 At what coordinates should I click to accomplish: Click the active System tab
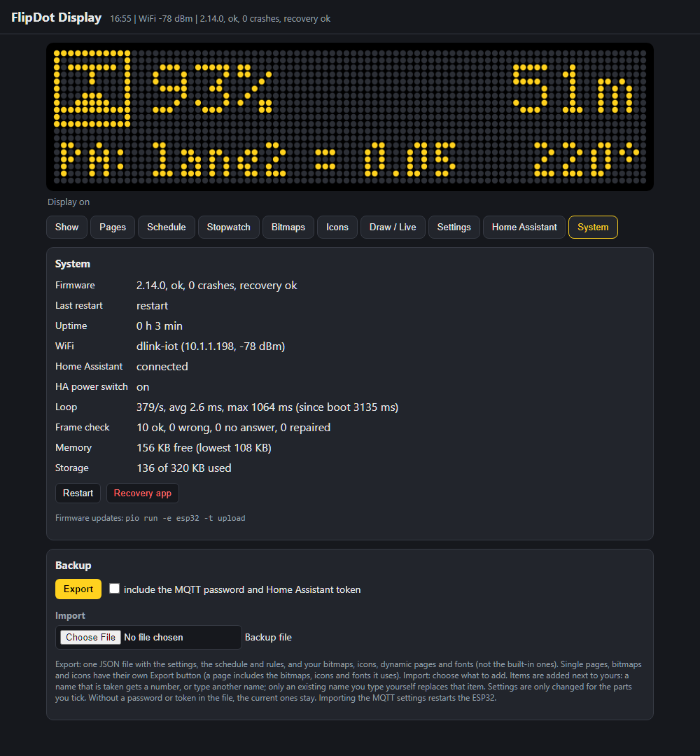pos(593,227)
